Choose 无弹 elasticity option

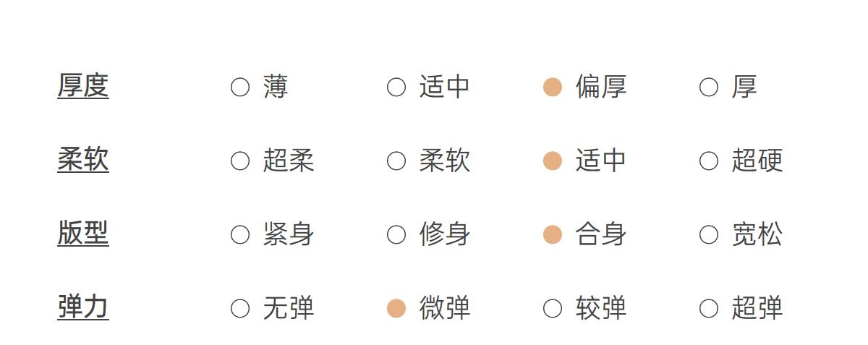[240, 309]
